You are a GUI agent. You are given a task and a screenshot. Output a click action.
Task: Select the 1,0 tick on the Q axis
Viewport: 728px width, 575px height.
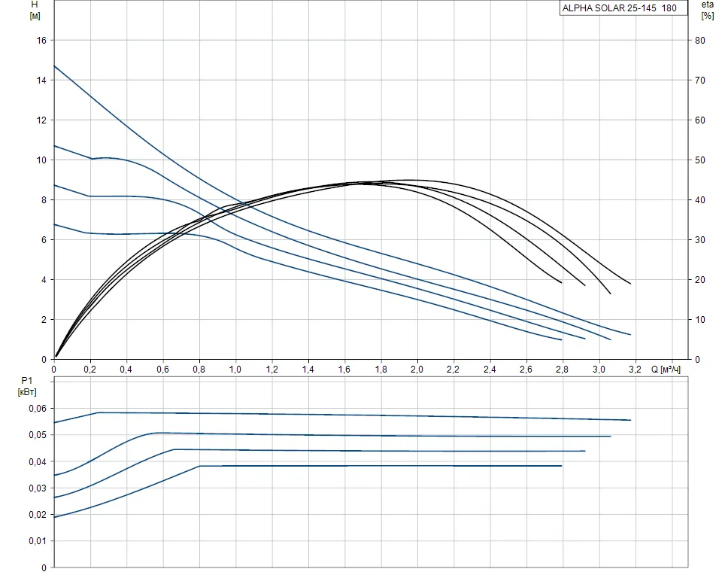pos(235,370)
